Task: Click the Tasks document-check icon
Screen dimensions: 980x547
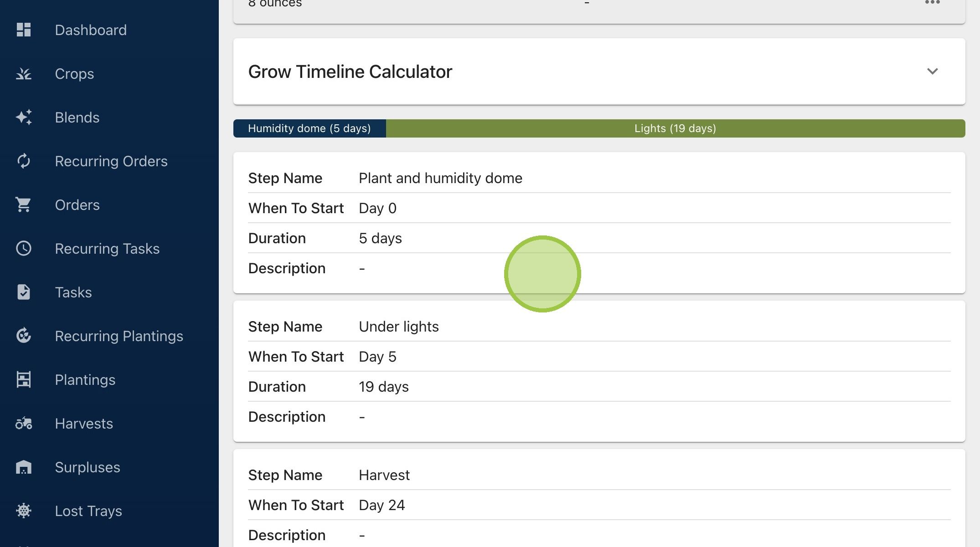Action: point(24,292)
